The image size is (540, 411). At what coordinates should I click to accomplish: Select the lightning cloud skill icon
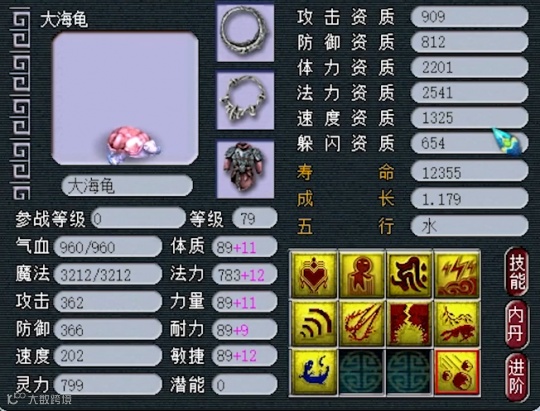point(457,274)
